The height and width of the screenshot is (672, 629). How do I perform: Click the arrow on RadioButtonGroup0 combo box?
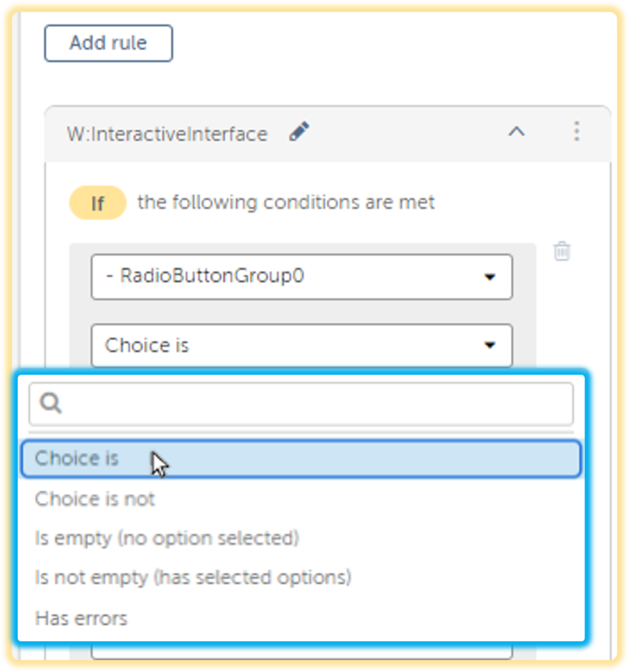tap(490, 277)
